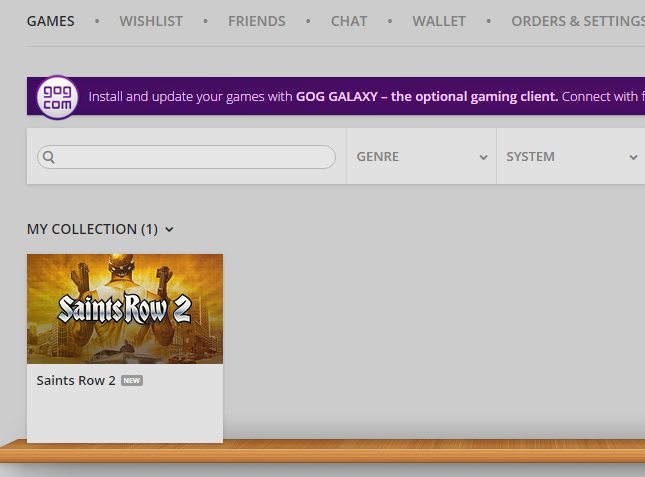The height and width of the screenshot is (477, 645).
Task: Open the Saints Row 2 cover thumbnail
Action: point(125,309)
